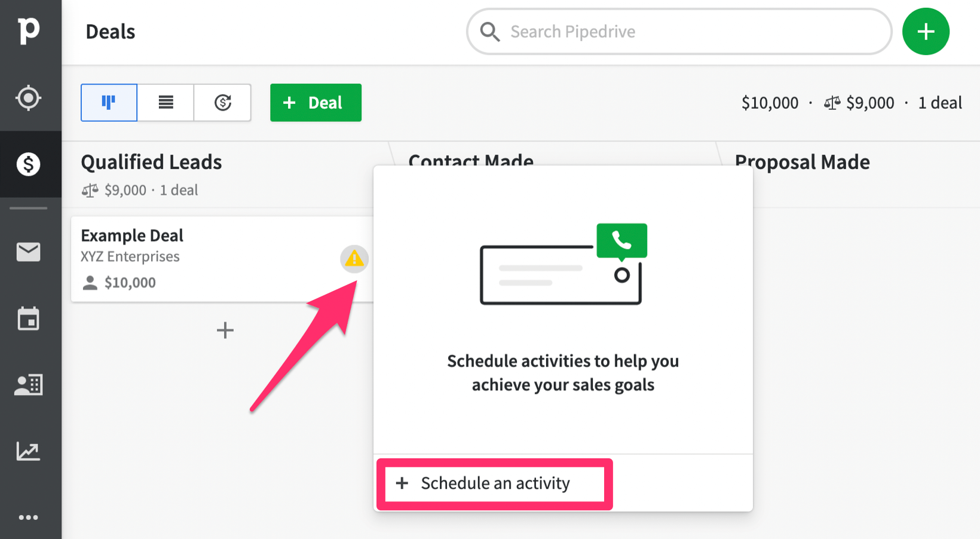Open the Mail envelope icon

coord(29,252)
